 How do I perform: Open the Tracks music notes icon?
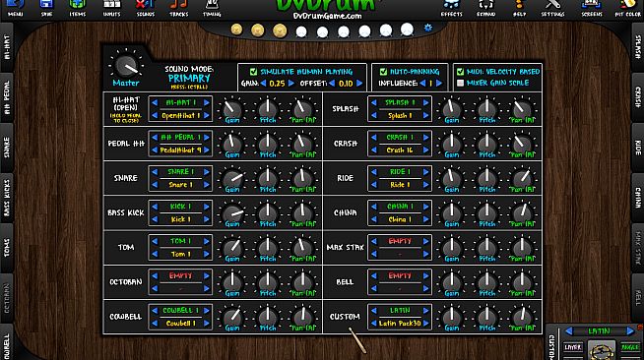coord(178,8)
